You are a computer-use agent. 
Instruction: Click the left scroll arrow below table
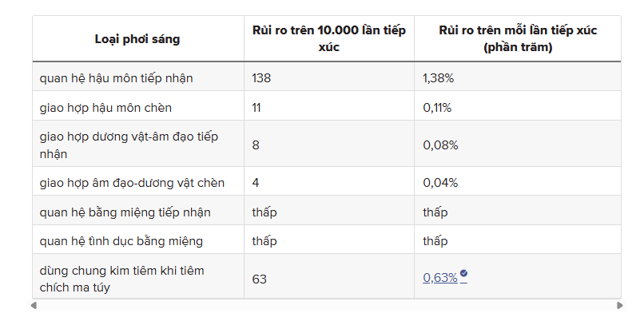(x=34, y=305)
